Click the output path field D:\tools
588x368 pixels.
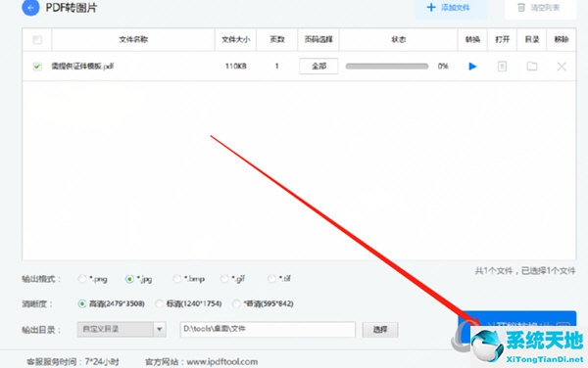268,329
